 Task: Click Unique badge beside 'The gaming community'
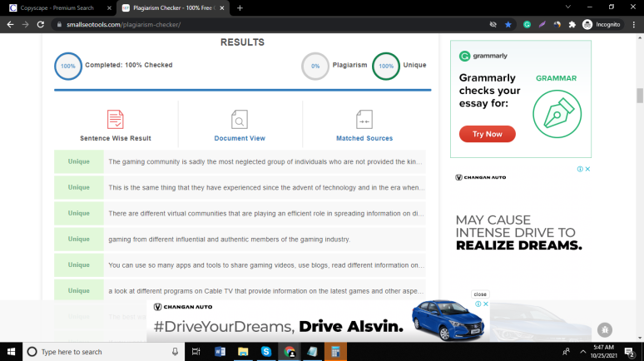(79, 161)
